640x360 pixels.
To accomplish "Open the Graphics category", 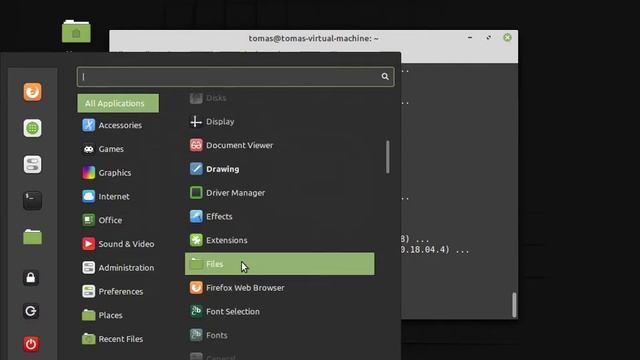I will 118,173.
